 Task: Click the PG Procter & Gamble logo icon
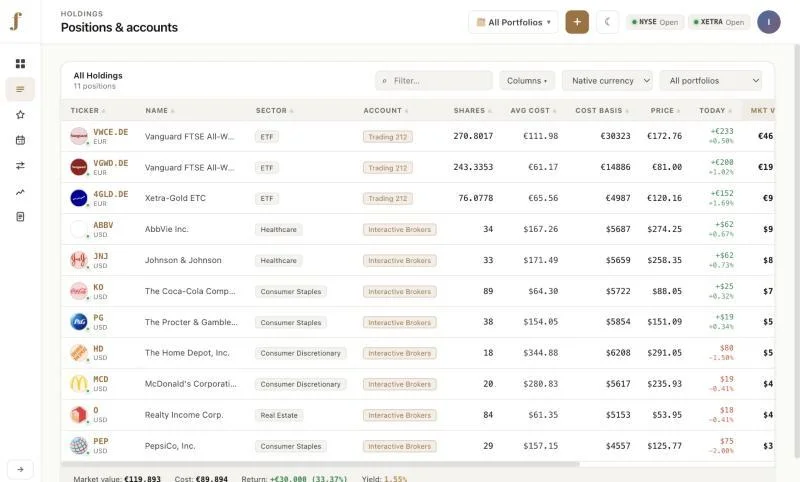click(79, 322)
